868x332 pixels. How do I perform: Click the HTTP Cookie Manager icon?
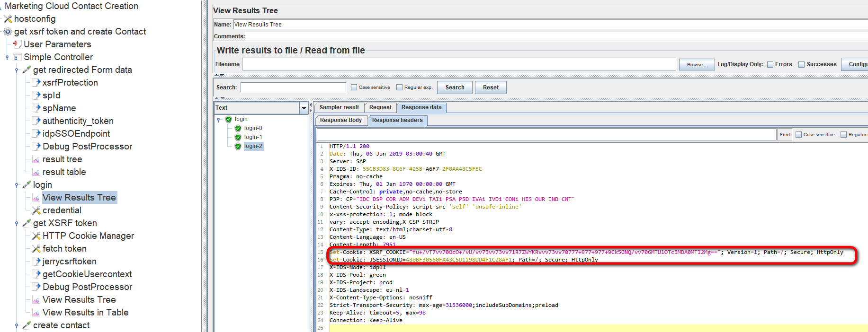pos(36,236)
